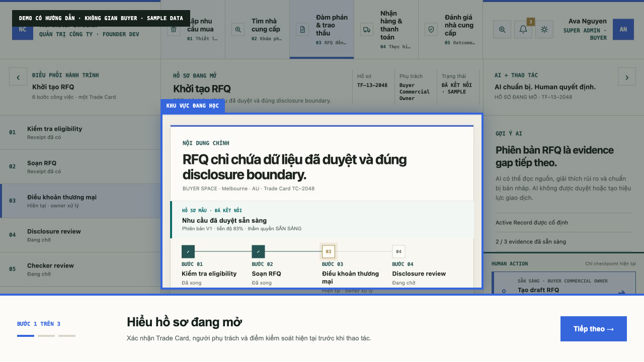
Task: Click the document icon on the Đàm phán & trao thầu tab
Action: tap(302, 29)
